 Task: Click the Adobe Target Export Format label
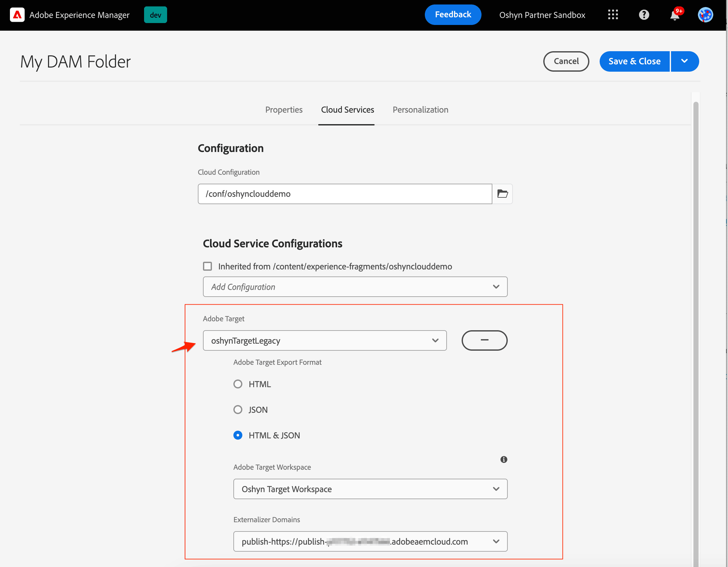[x=277, y=362]
